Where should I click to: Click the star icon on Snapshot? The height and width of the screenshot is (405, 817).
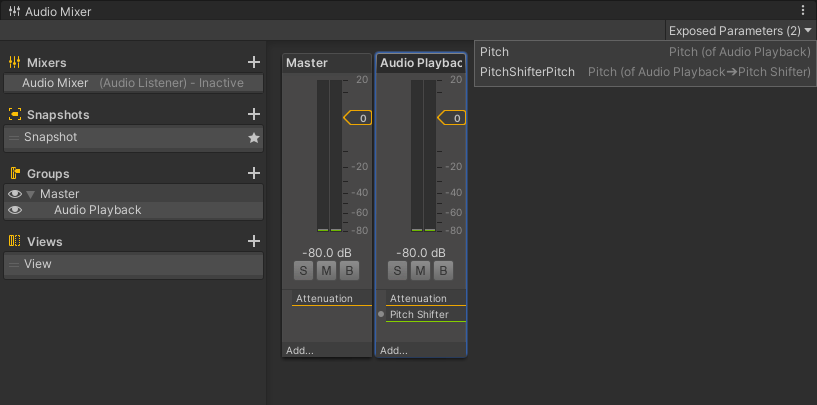point(254,138)
